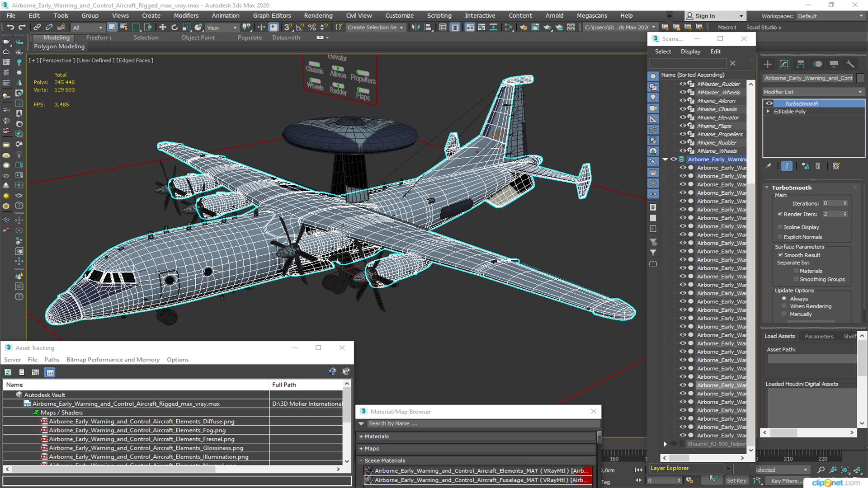Select Always update option

784,299
